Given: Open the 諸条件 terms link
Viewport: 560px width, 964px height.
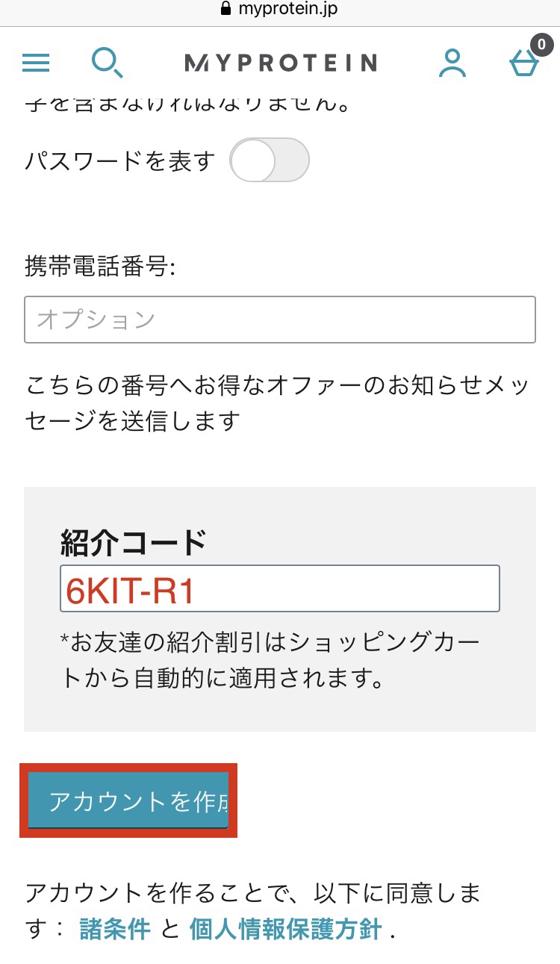Looking at the screenshot, I should tap(115, 930).
